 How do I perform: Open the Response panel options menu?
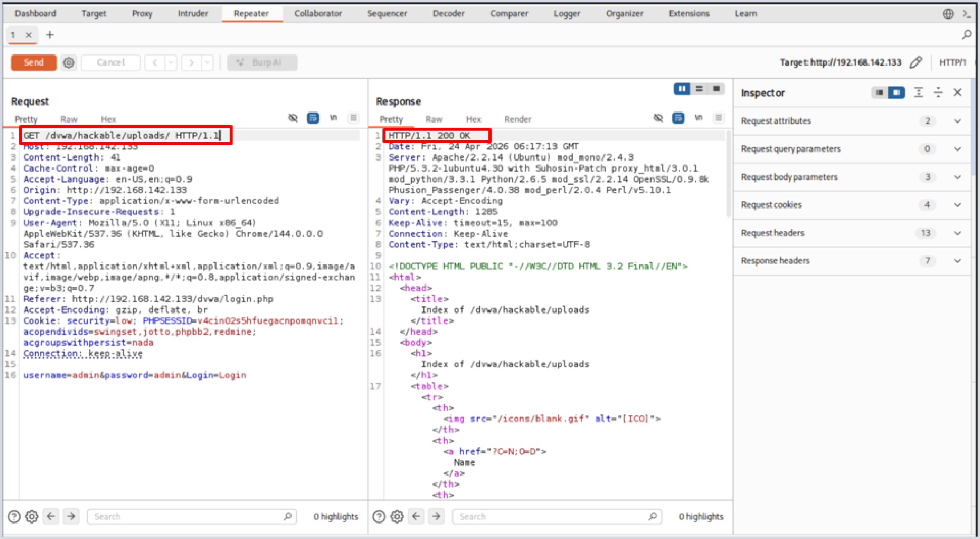click(719, 118)
